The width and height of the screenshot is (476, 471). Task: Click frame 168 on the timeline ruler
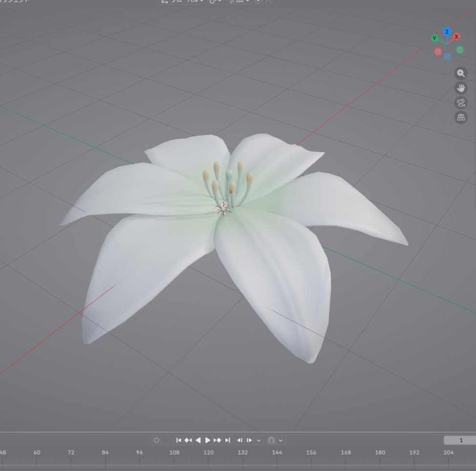click(x=346, y=452)
